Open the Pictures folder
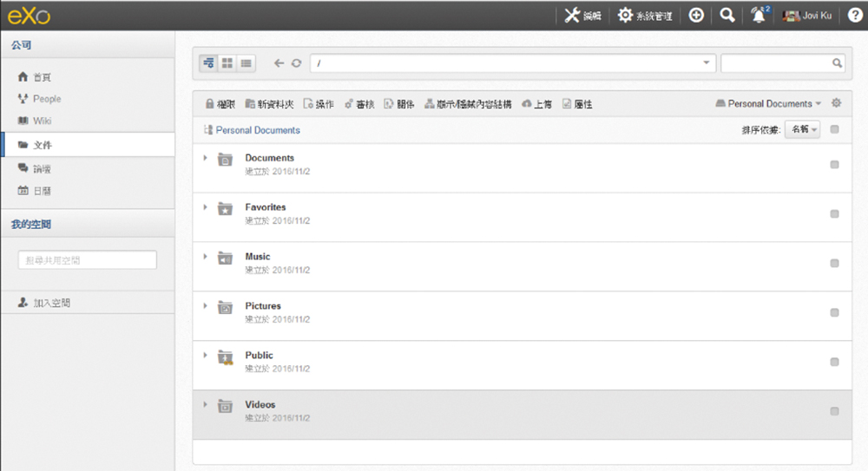 click(263, 306)
